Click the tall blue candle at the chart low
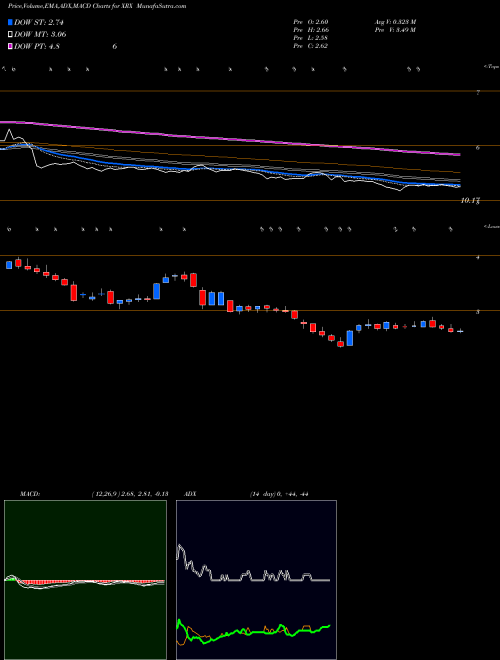Viewport: 500px width, 660px height. (350, 338)
